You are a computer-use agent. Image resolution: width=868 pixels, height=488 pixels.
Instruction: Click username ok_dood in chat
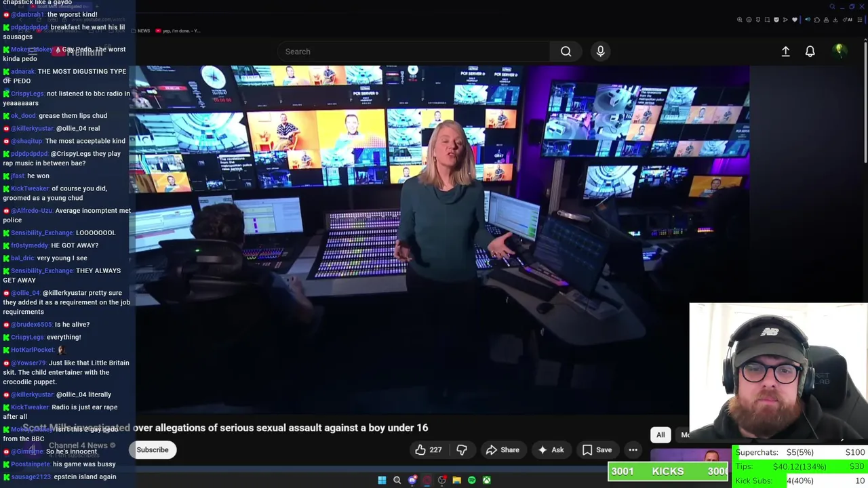coord(23,116)
